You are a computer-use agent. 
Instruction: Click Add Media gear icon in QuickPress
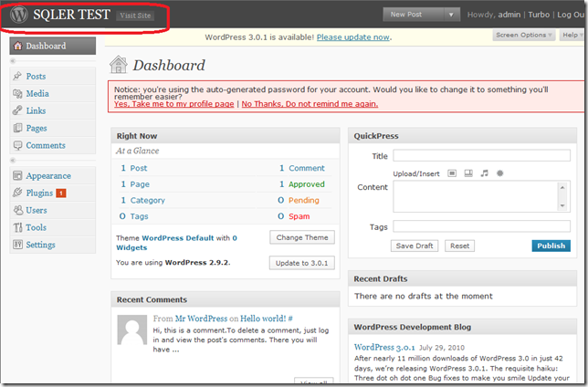coord(499,173)
